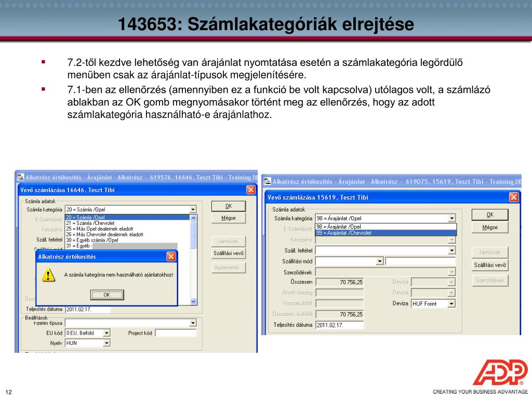Click OK in the Alkatrész értékesítés warning
The image size is (532, 399).
(107, 295)
